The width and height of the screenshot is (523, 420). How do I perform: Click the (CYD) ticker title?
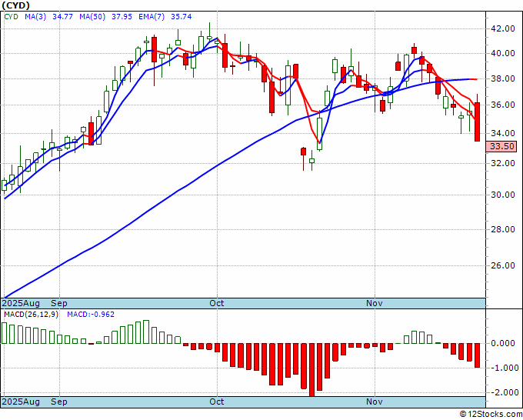[15, 5]
